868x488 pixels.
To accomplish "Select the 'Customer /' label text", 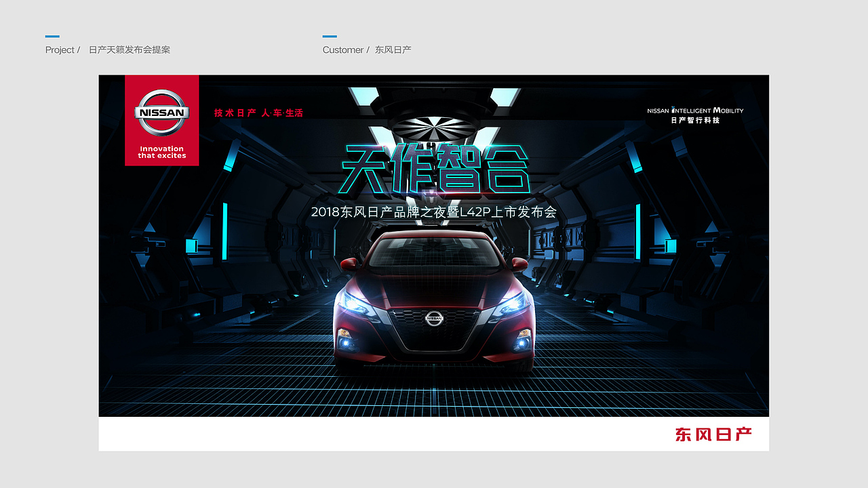I will [x=346, y=50].
